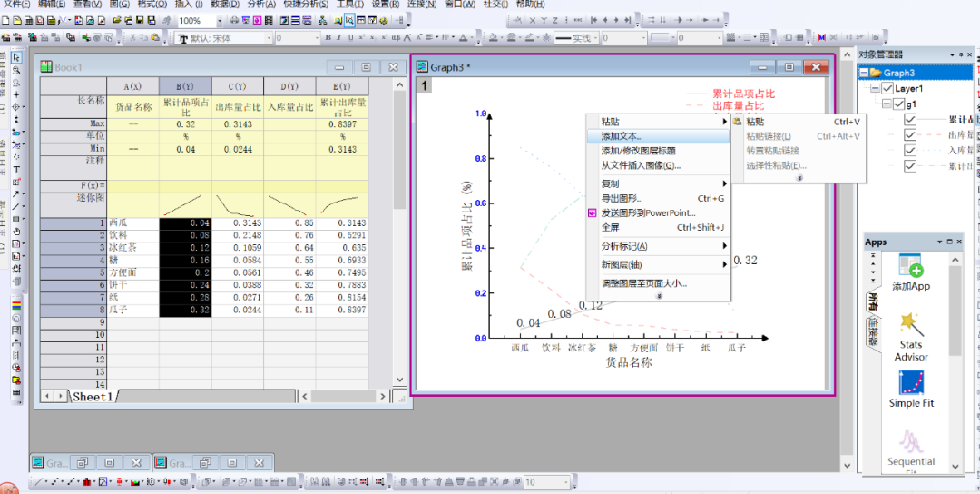Image resolution: width=980 pixels, height=494 pixels.
Task: Select the text tool in left toolbar
Action: [16, 169]
